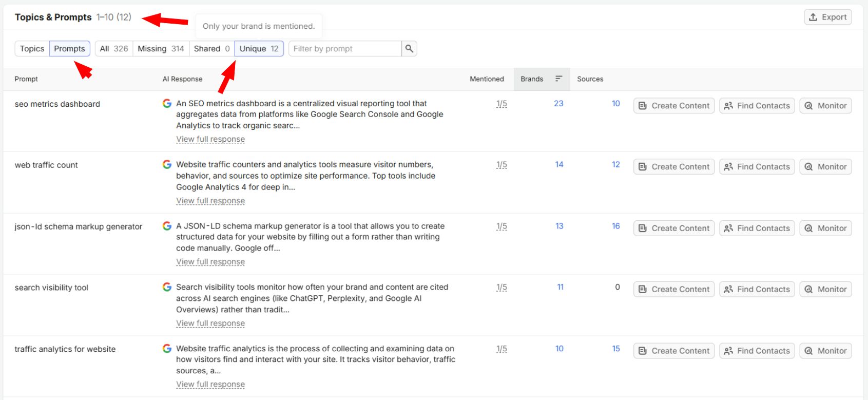Screen dimensions: 868x400
Task: Click Find Contacts for web traffic count
Action: pos(757,167)
